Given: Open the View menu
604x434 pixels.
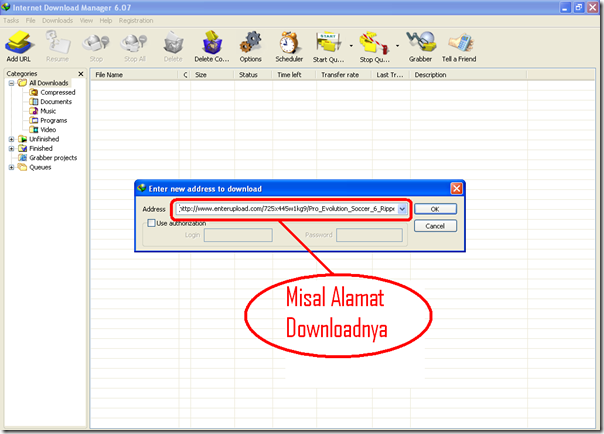Looking at the screenshot, I should [86, 20].
